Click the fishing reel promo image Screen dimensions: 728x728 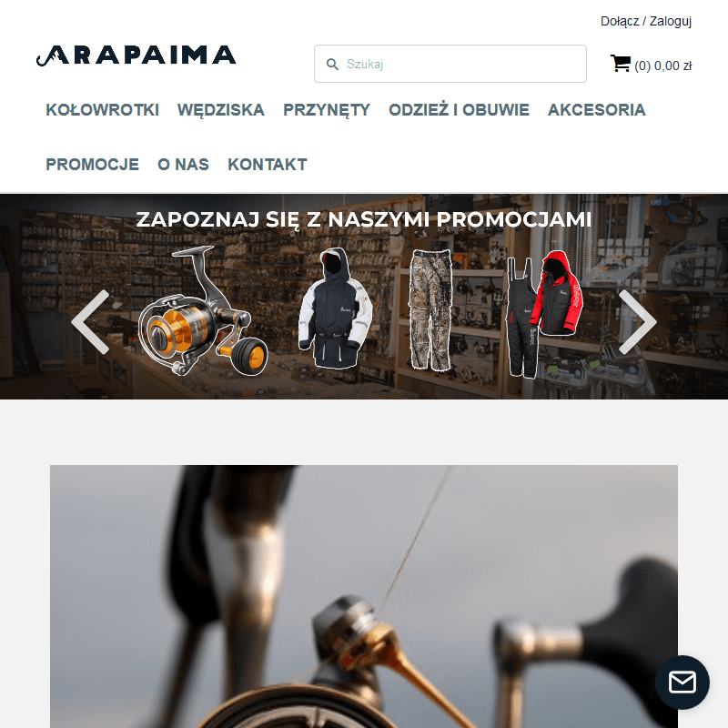(x=203, y=310)
